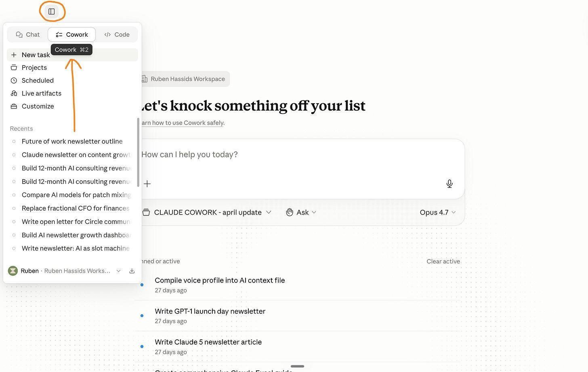The height and width of the screenshot is (372, 588).
Task: Switch to the Chat tab
Action: tap(28, 35)
